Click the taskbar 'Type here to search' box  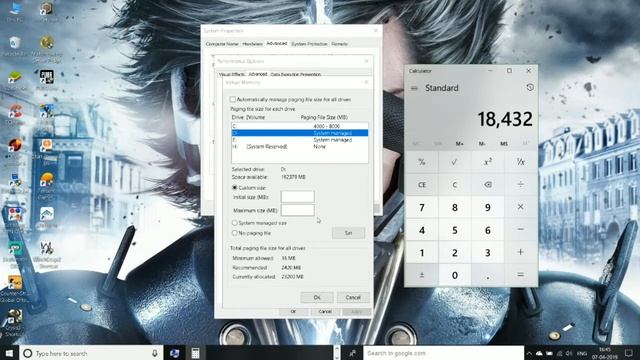pyautogui.click(x=91, y=353)
